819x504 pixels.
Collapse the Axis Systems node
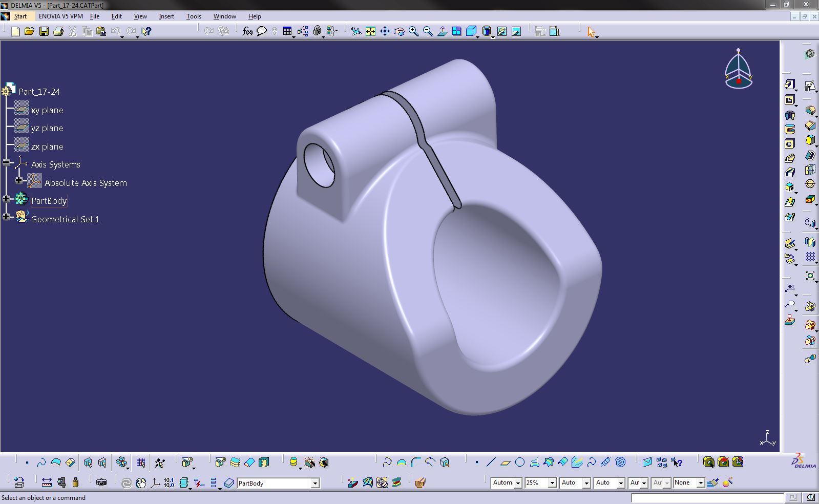[6, 162]
